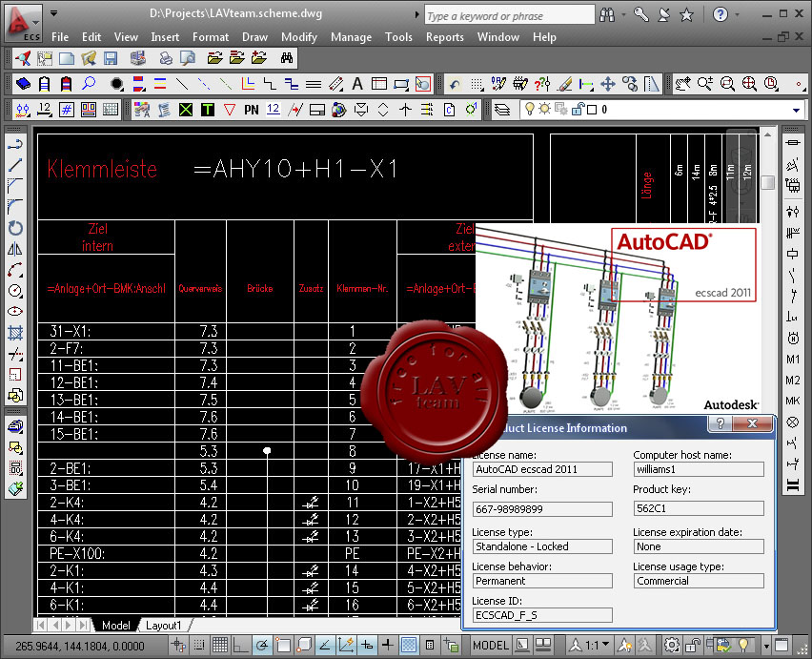Toggle Show Lineweight plus icon in status bar

(388, 645)
